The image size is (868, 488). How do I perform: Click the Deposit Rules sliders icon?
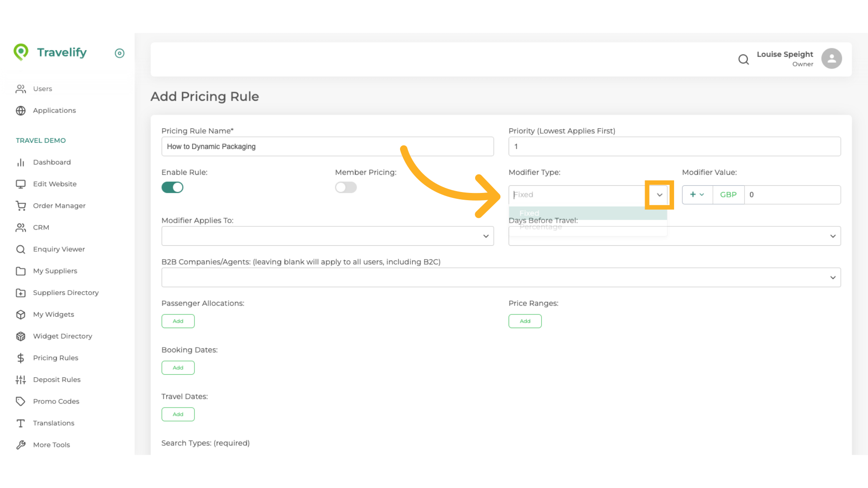click(21, 380)
